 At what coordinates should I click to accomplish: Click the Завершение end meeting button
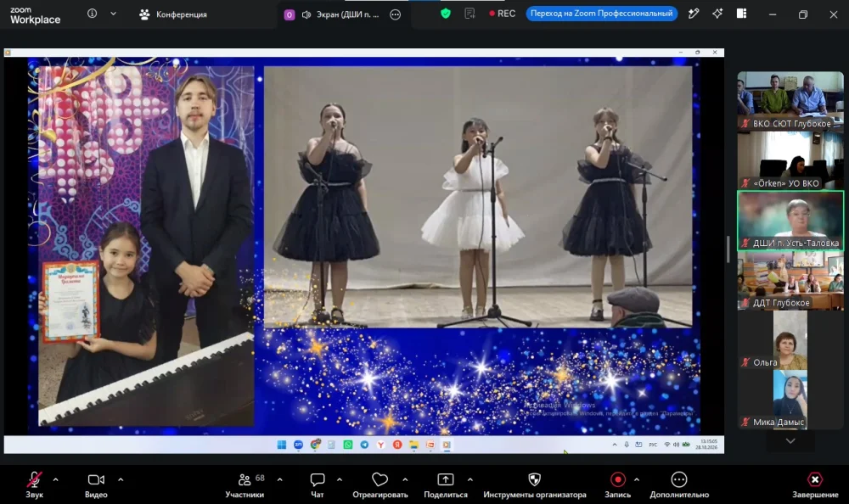(x=815, y=484)
